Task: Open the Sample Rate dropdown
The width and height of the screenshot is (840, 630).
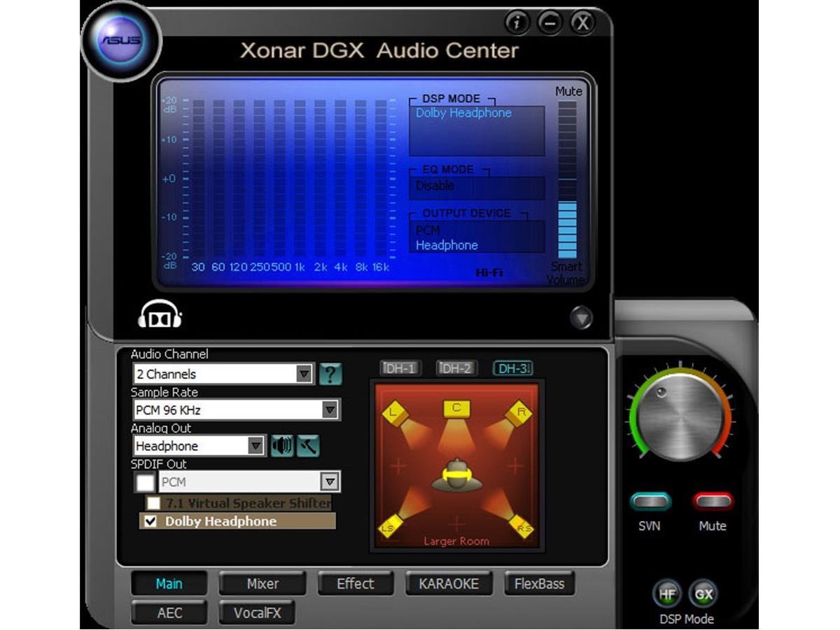Action: (330, 410)
